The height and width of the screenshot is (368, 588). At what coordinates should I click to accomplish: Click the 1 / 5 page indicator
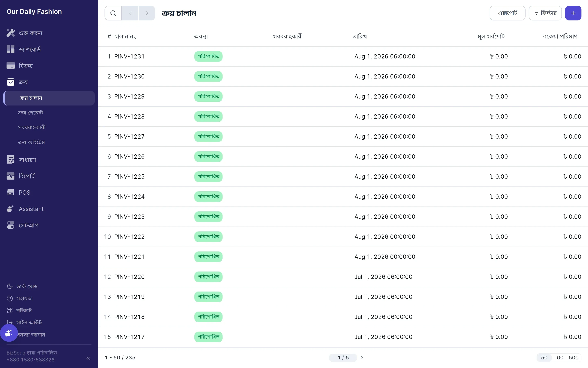(x=343, y=358)
